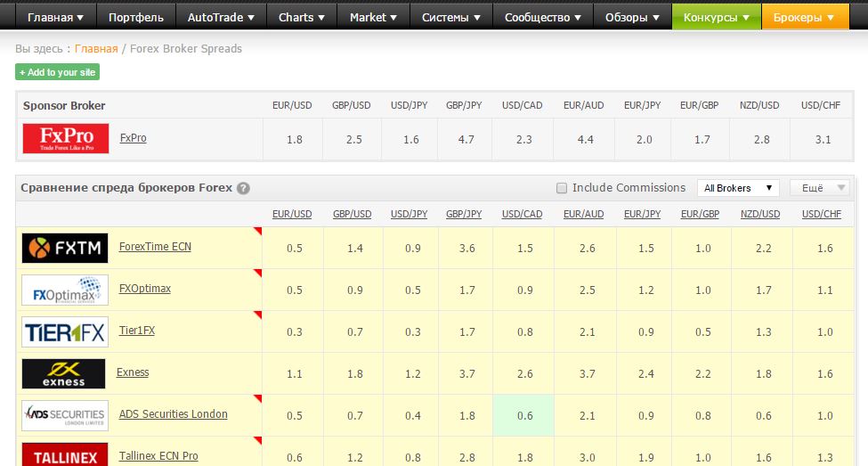Sort by EUR/USD column header
This screenshot has height=466, width=868.
pyautogui.click(x=292, y=215)
